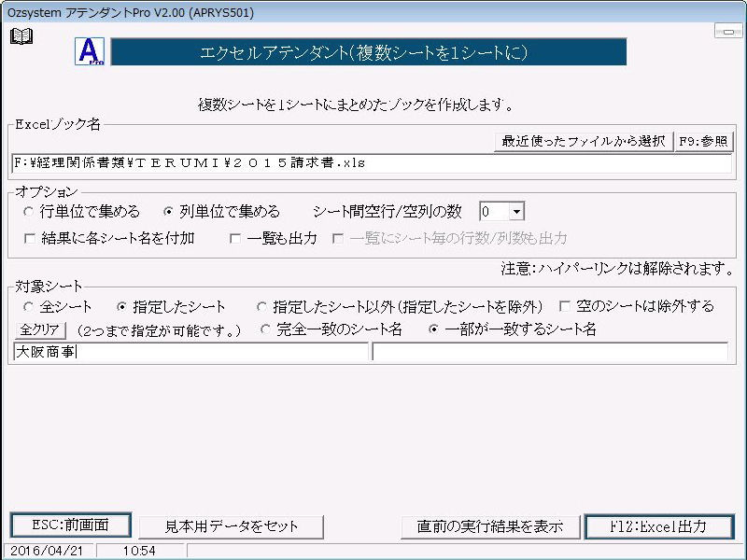Click F12:Excel出力 button

coord(659,526)
